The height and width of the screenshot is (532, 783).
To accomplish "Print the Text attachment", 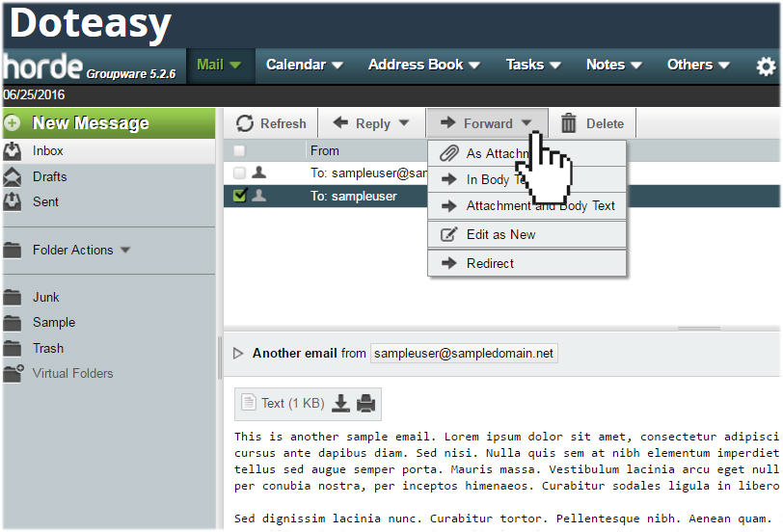I will click(366, 403).
